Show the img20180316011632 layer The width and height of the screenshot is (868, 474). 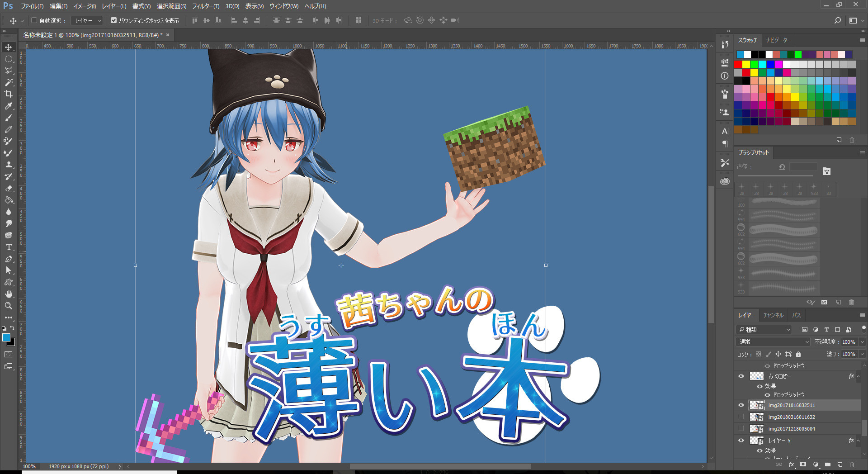(x=741, y=417)
